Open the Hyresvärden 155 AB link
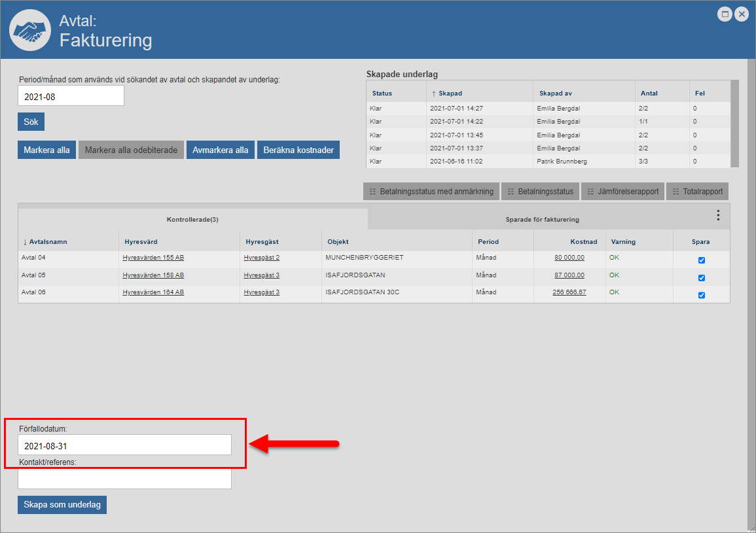Image resolution: width=756 pixels, height=533 pixels. pyautogui.click(x=153, y=258)
